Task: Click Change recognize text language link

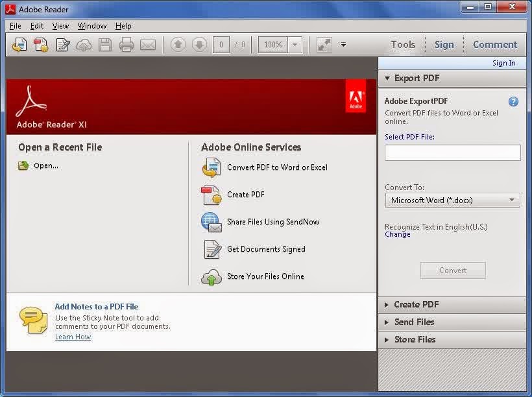Action: (x=397, y=234)
